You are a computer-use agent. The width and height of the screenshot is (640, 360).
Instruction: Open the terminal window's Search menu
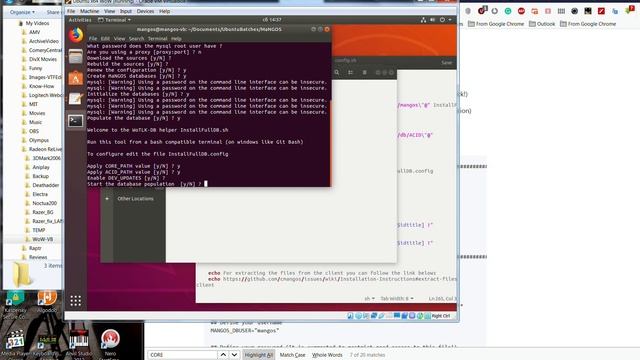tap(136, 38)
